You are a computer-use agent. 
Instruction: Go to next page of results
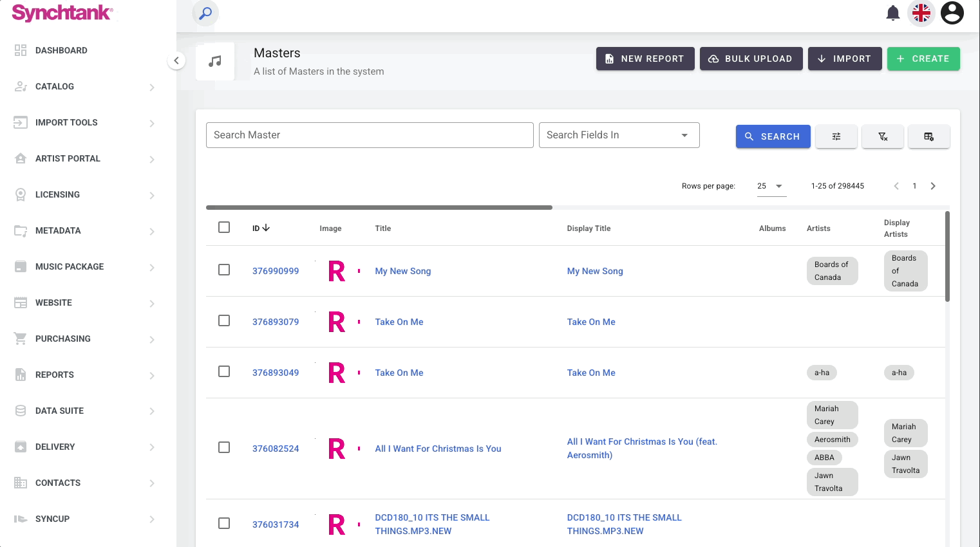coord(933,186)
